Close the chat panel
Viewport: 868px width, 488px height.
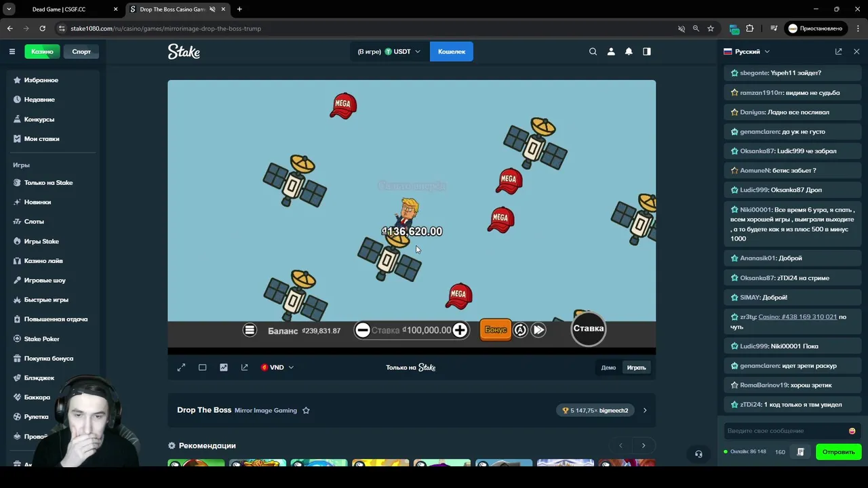tap(856, 52)
